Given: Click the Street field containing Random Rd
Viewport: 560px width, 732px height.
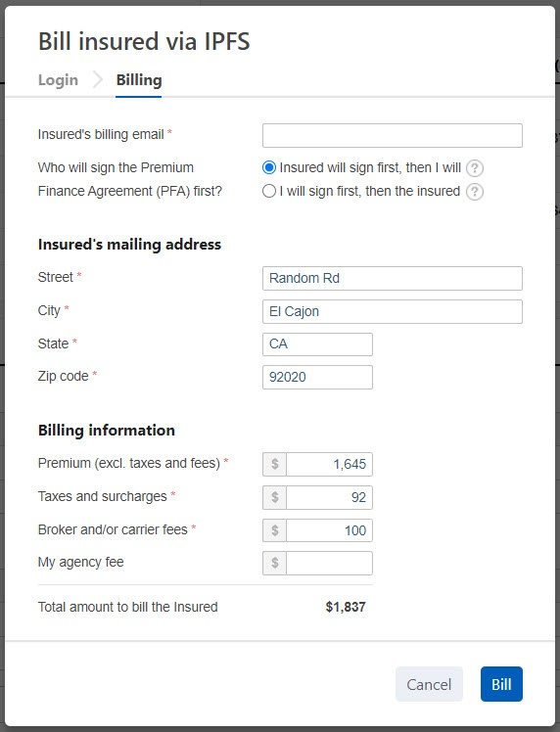Looking at the screenshot, I should click(x=393, y=278).
